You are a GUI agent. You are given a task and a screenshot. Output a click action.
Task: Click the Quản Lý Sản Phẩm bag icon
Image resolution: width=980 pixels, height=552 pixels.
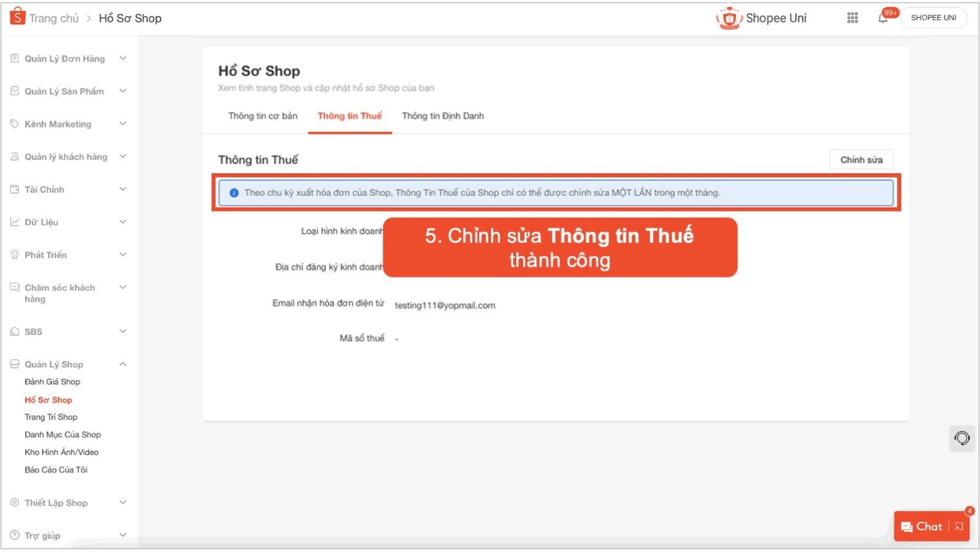(x=15, y=91)
